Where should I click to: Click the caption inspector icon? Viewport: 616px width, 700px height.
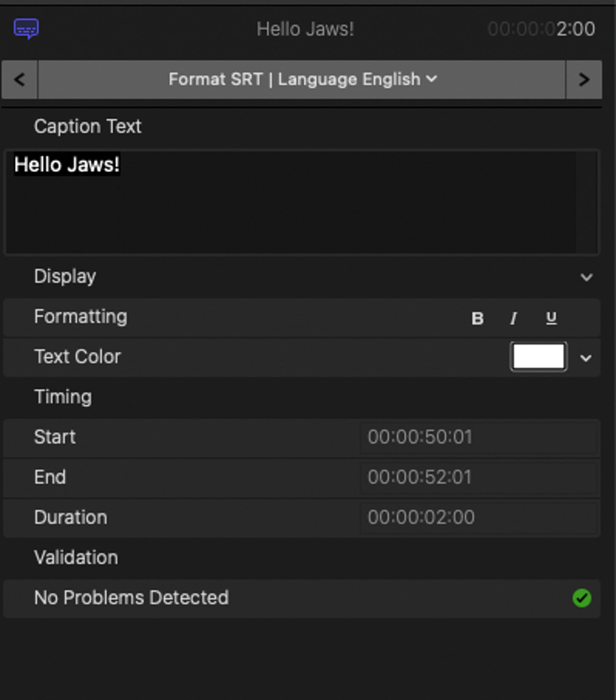tap(26, 29)
